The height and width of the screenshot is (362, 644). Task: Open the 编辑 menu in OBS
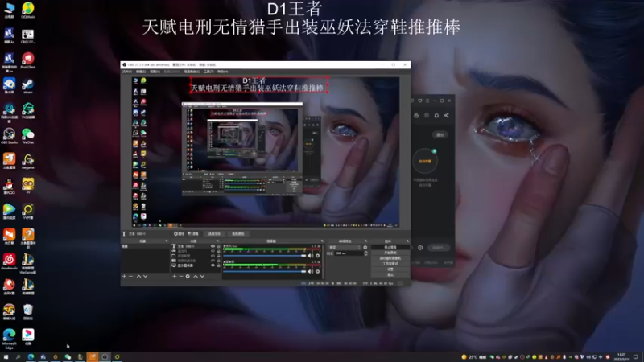point(141,72)
